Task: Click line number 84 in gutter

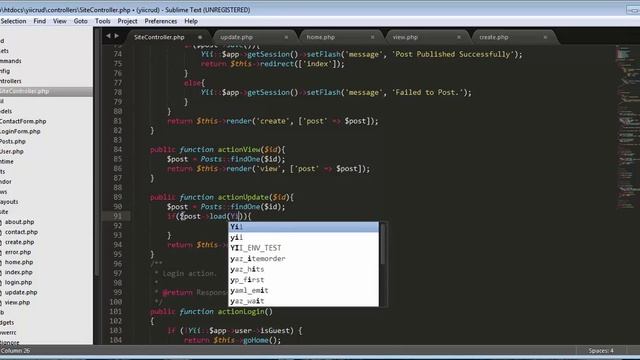Action: point(118,149)
